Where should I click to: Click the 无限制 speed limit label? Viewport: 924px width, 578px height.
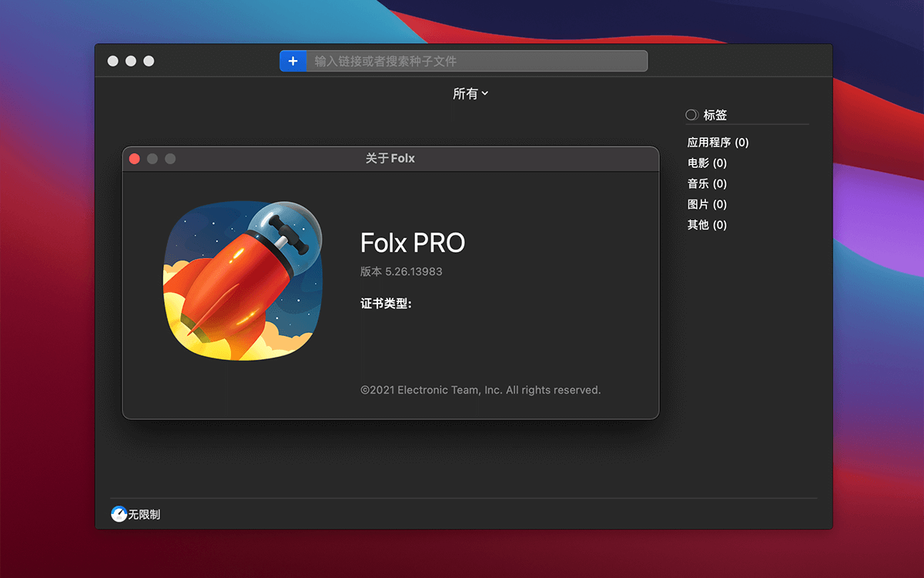(144, 514)
